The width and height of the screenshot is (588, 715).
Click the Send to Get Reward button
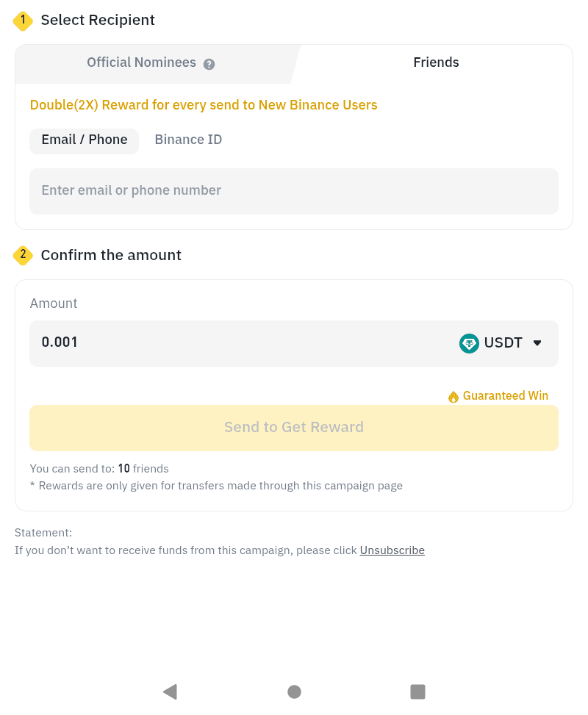(x=294, y=428)
